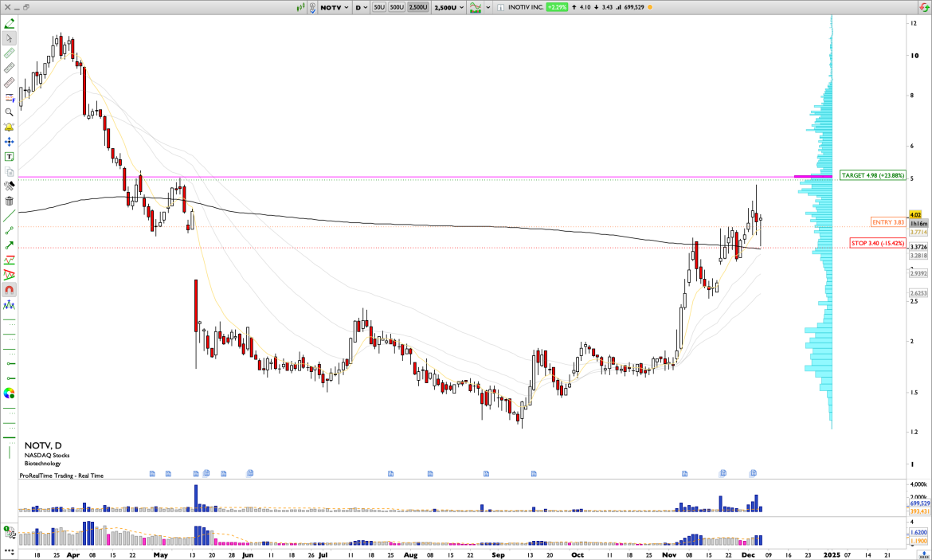Switch candle display to 50U
Image resolution: width=932 pixels, height=560 pixels.
(379, 7)
